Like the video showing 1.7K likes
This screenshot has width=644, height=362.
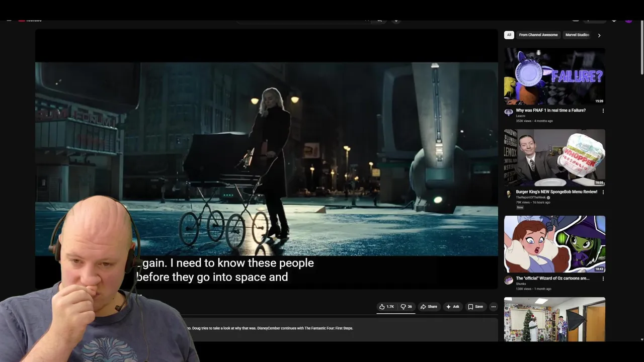click(387, 307)
